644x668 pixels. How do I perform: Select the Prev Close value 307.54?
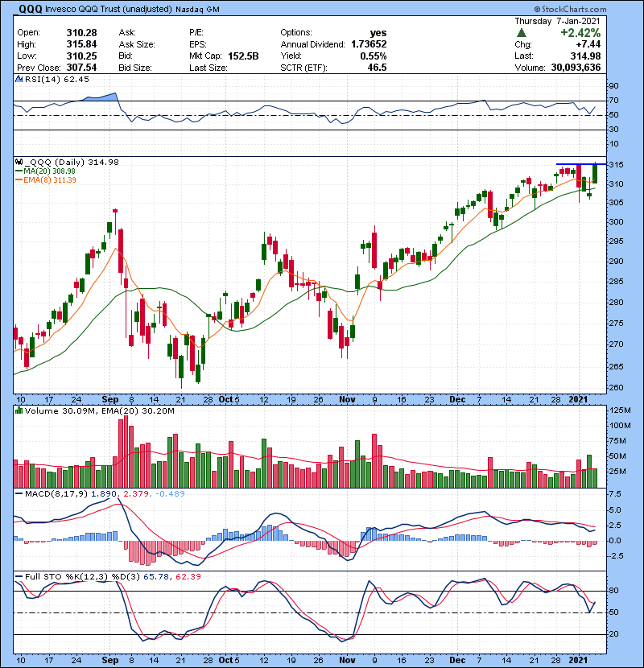click(81, 68)
